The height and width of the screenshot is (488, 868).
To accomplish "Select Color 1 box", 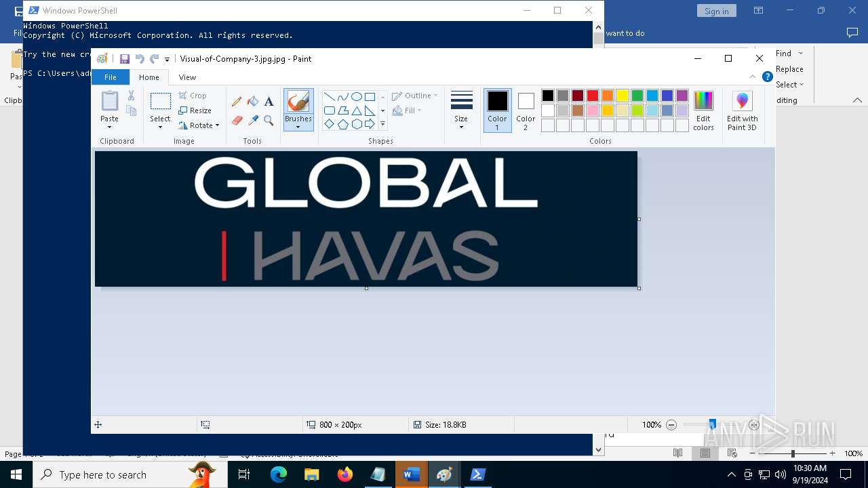I will (497, 110).
